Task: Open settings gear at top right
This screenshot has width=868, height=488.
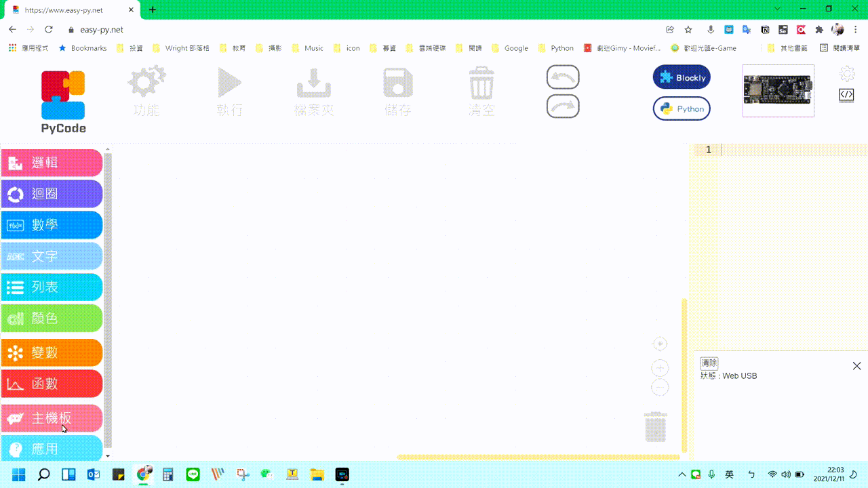Action: coord(847,74)
